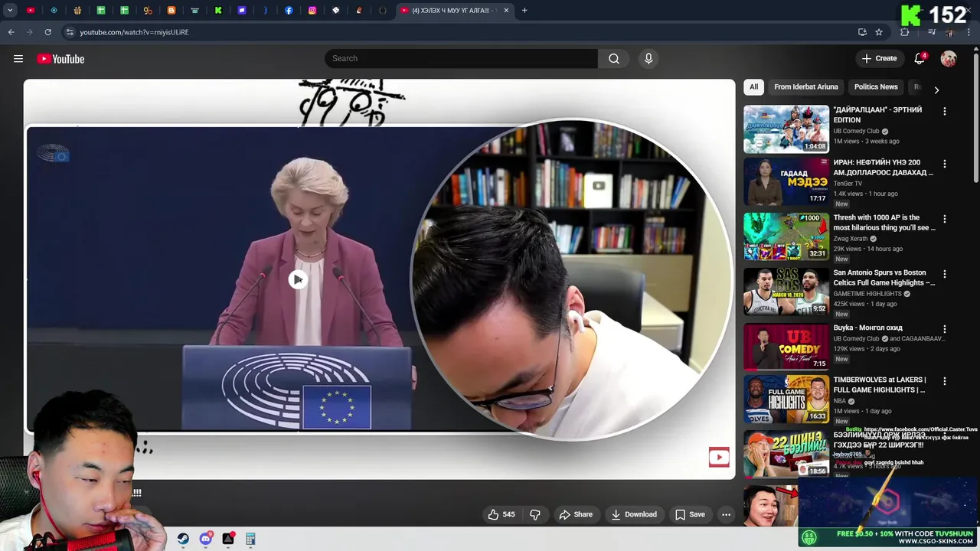980x551 pixels.
Task: Open the media controls icon in toolbar
Action: (932, 32)
